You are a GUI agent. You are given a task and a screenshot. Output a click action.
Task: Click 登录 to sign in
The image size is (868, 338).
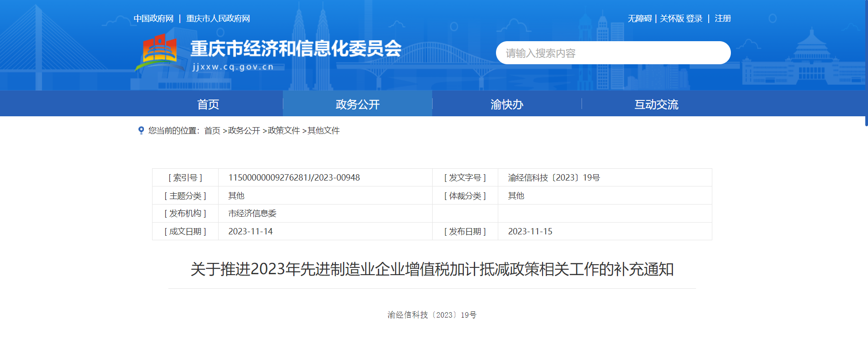[x=694, y=19]
